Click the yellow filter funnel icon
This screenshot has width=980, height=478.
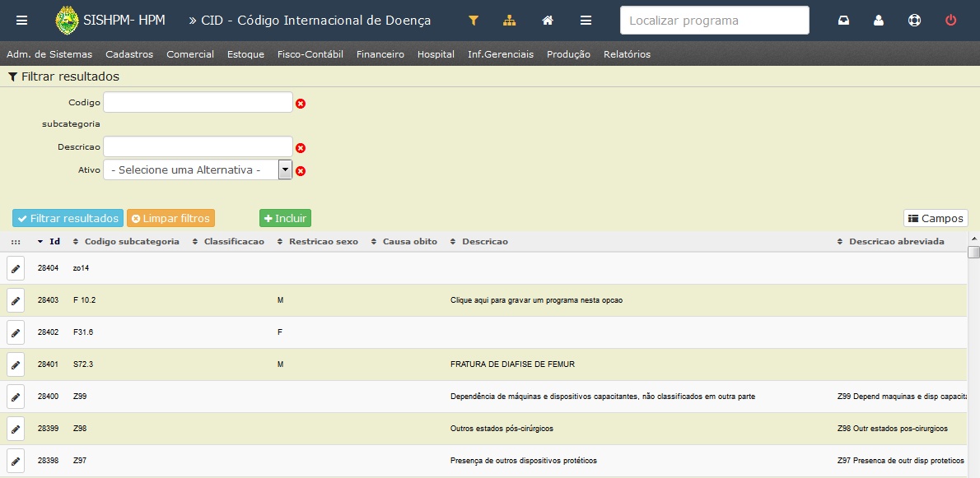point(474,21)
